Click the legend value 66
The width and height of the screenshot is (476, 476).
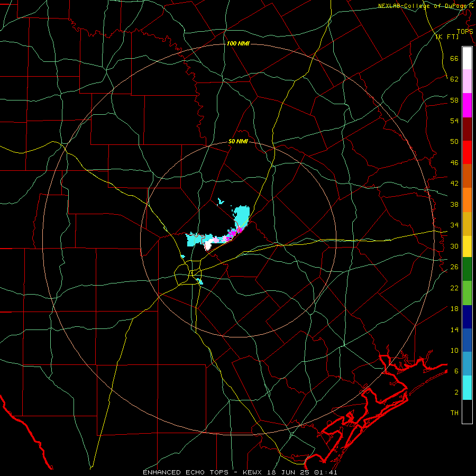coord(454,58)
